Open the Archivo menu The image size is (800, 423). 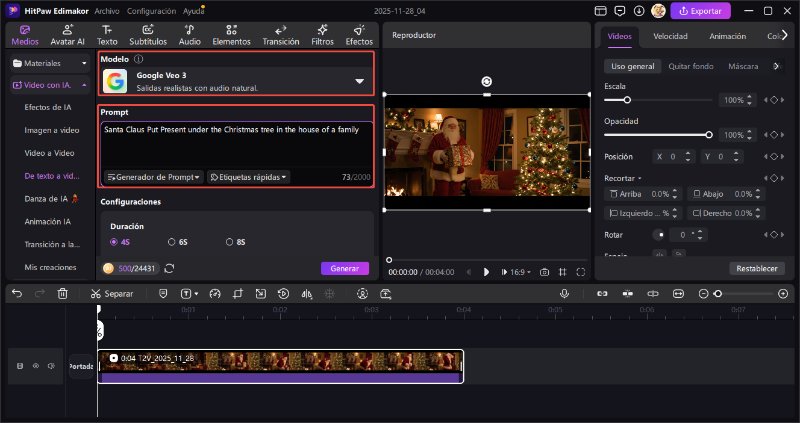pyautogui.click(x=107, y=10)
